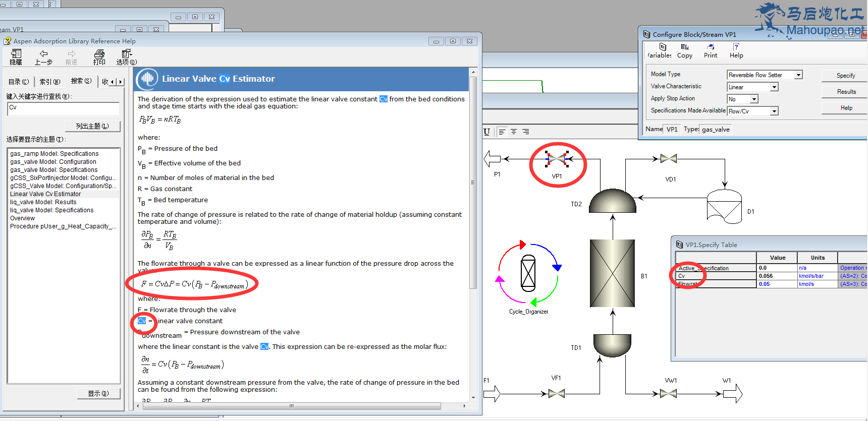Click the keyword search field containing Cv
The image size is (868, 421).
[64, 108]
